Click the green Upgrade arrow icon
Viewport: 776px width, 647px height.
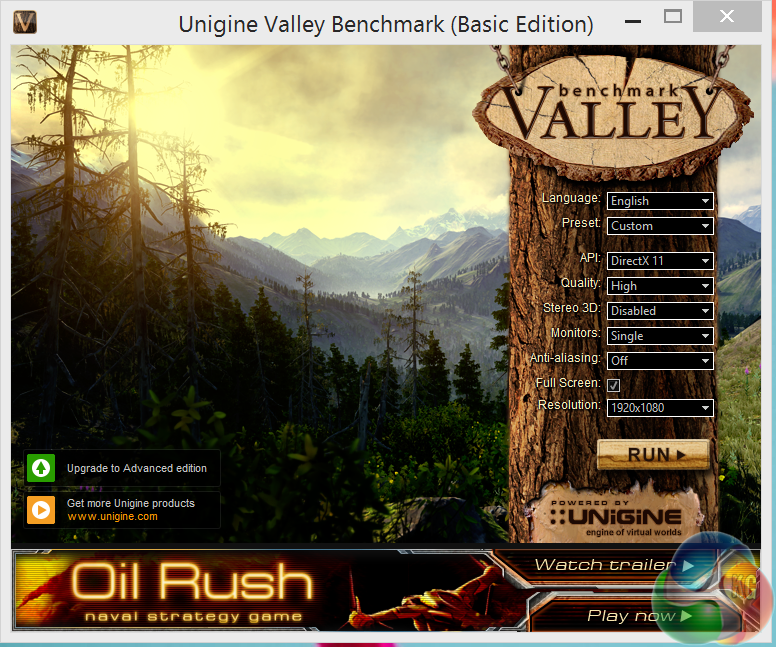coord(41,468)
